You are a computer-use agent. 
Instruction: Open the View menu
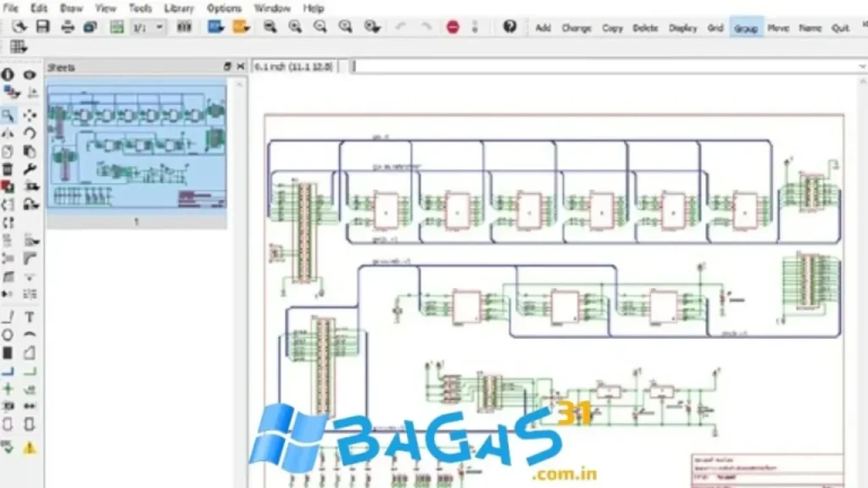(x=105, y=8)
